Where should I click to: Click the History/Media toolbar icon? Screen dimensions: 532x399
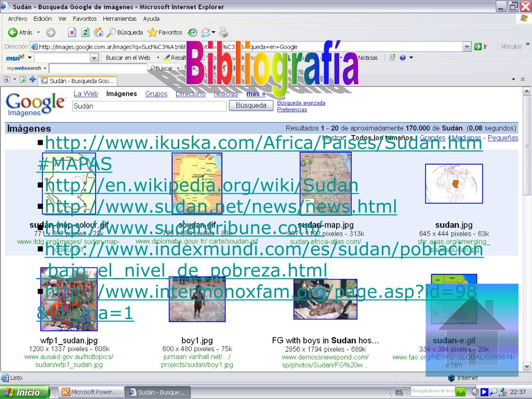point(192,33)
